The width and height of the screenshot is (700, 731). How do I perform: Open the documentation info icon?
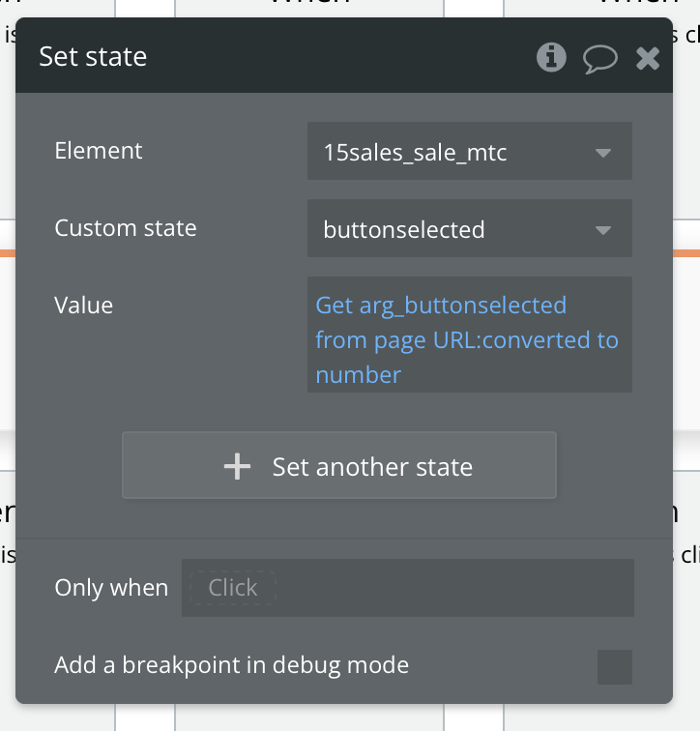click(x=551, y=57)
